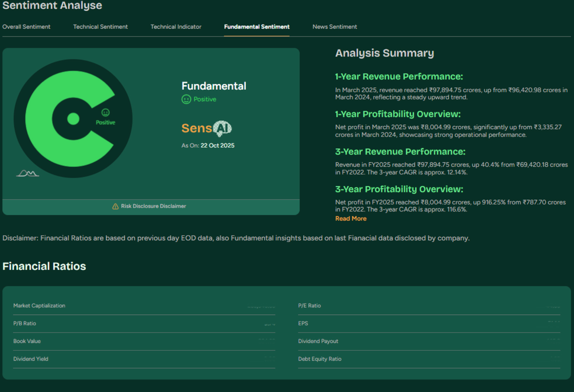Click the smiley face icon inside the gauge

point(105,113)
